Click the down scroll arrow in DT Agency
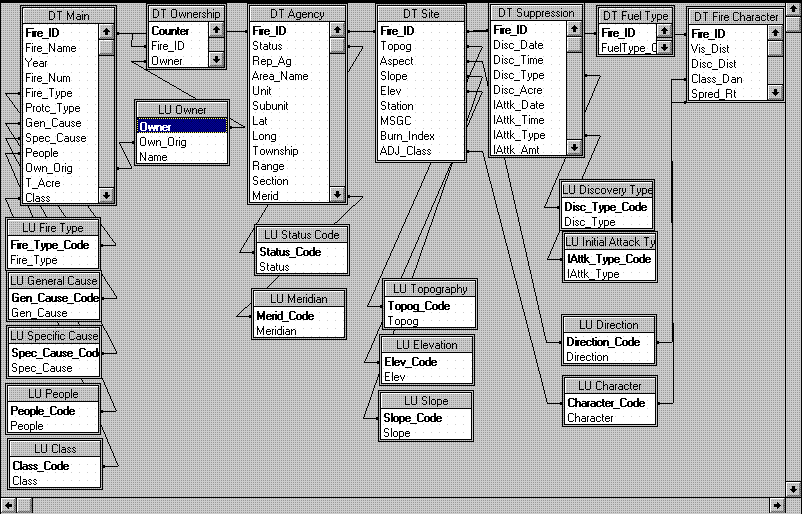 [337, 194]
